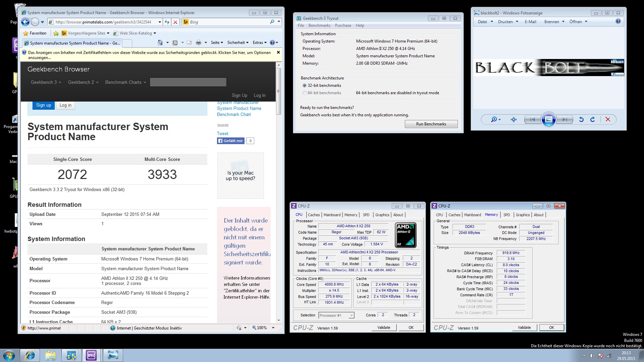Viewport: 644px width, 362px height.
Task: Click the refresh icon beside address bar
Action: (167, 22)
